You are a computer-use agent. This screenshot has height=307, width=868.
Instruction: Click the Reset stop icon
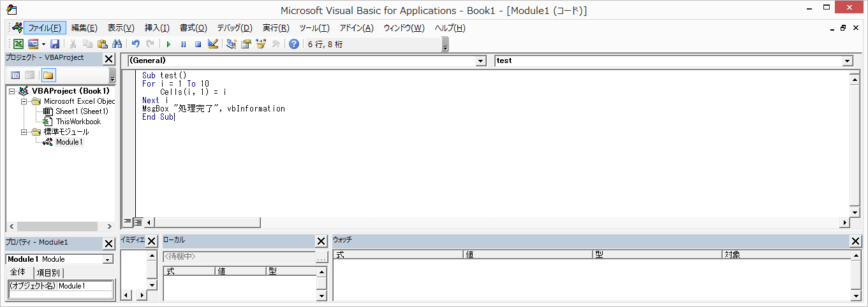tap(198, 44)
